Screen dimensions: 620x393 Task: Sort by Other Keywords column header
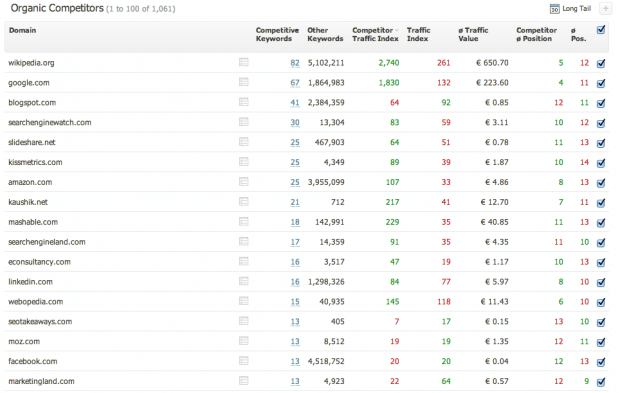[325, 34]
